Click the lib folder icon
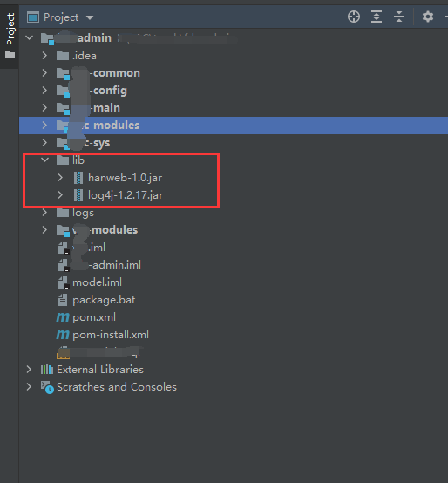 [x=63, y=160]
